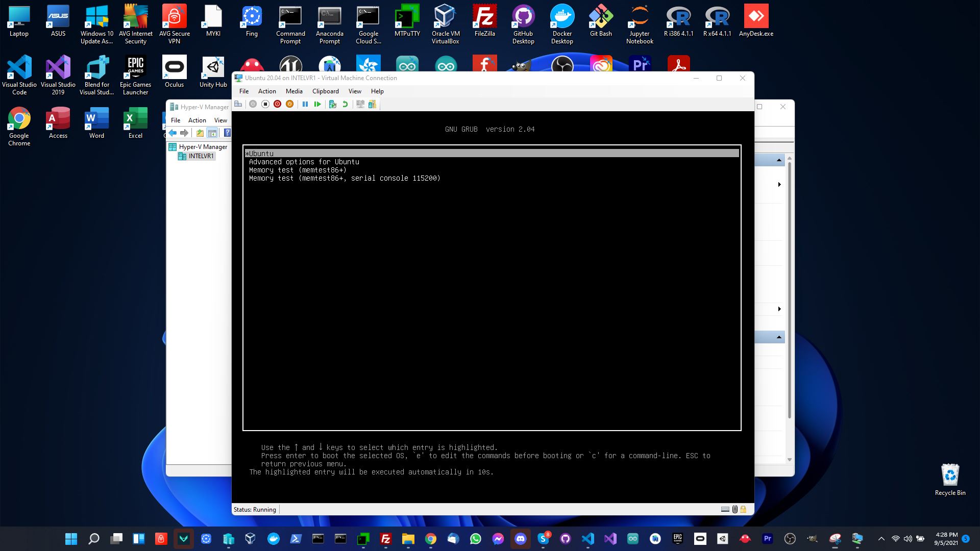Click the greyed Enhanced Session monitor icon

[x=360, y=104]
